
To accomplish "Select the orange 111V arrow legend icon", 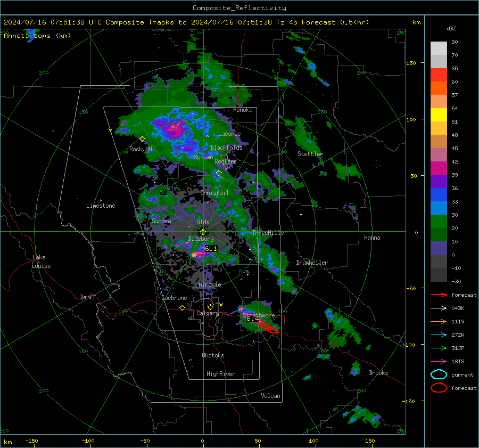I will click(439, 321).
